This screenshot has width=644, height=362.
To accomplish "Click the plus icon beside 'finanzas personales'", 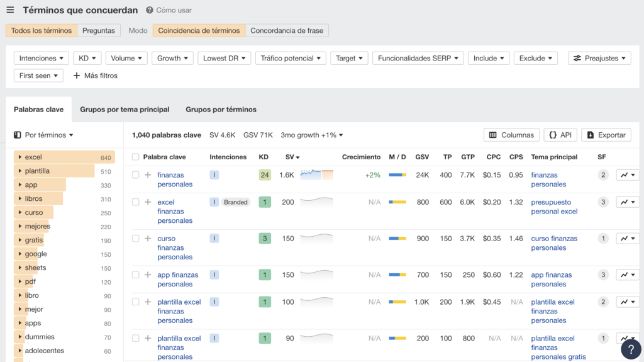I will [x=148, y=175].
